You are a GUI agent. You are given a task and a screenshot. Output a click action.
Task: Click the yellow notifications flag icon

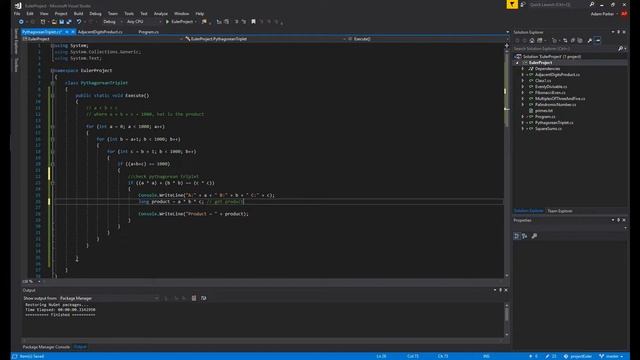tap(512, 4)
